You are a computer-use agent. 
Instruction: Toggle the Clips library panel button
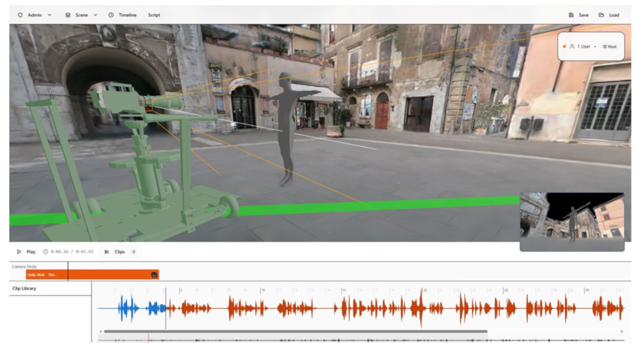121,252
